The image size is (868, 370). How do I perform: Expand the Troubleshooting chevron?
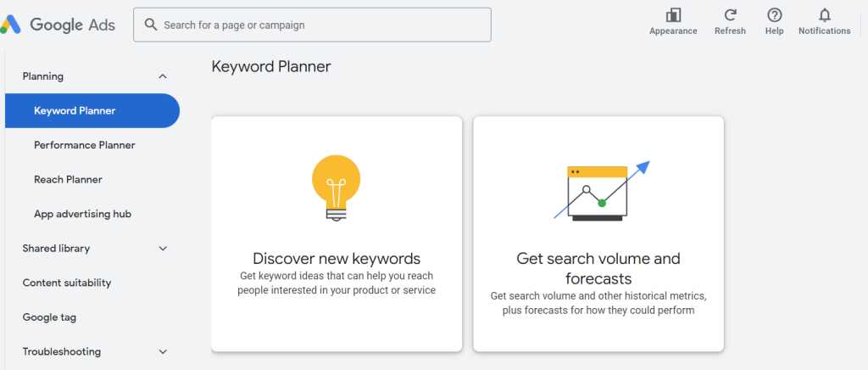(163, 351)
